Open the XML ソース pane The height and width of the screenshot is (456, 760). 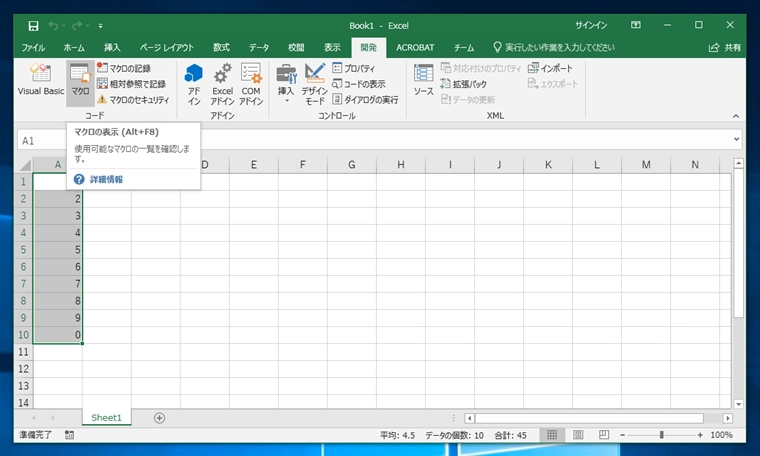point(423,79)
